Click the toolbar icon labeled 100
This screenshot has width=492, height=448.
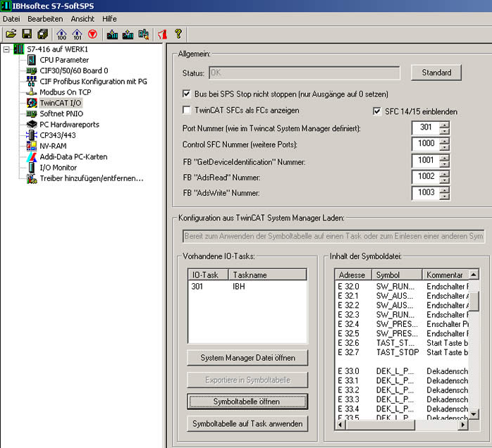(61, 34)
